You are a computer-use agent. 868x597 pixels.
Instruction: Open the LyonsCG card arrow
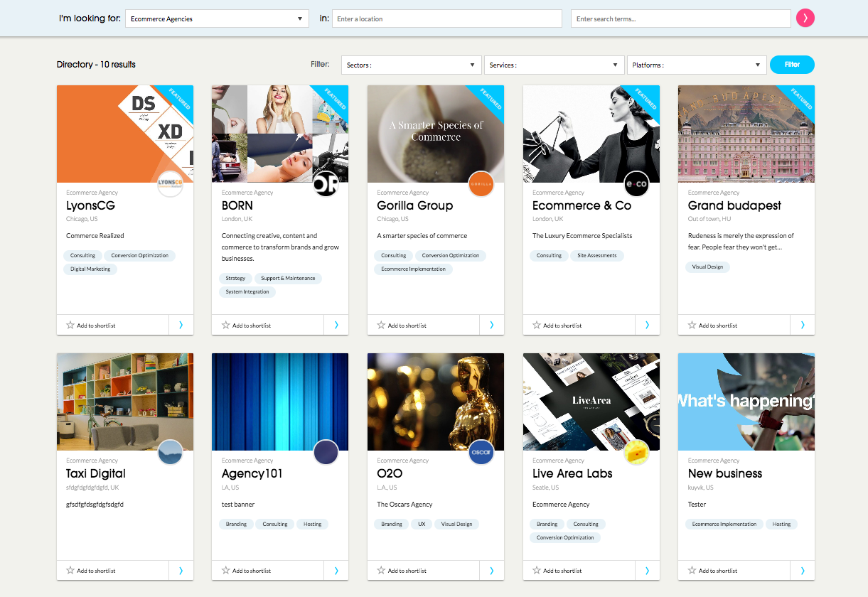click(x=181, y=325)
